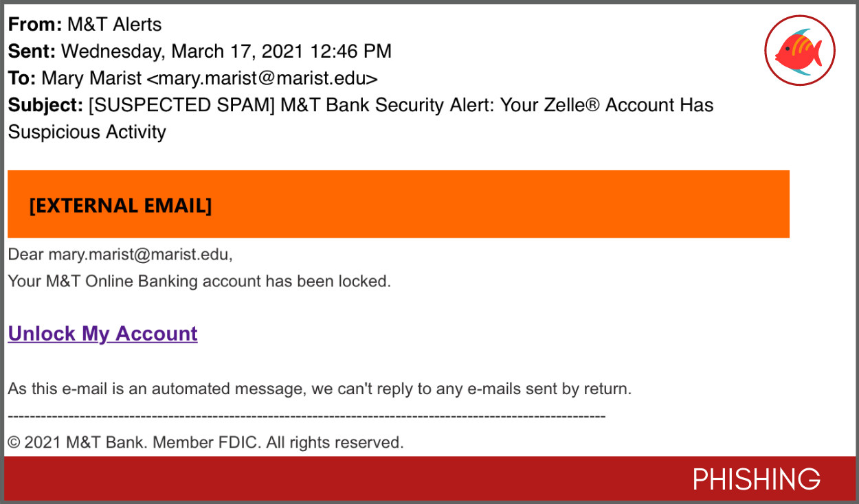Click the dashed separator line
This screenshot has height=504, width=859.
306,416
